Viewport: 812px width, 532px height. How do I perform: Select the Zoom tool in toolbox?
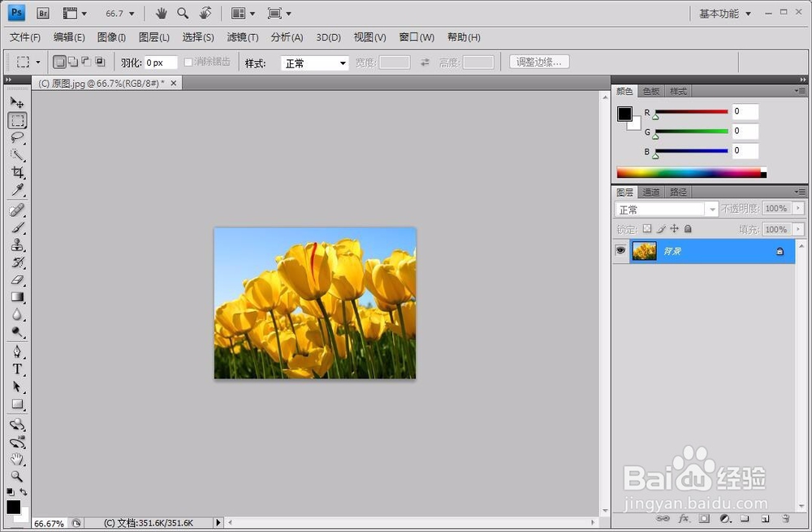17,476
